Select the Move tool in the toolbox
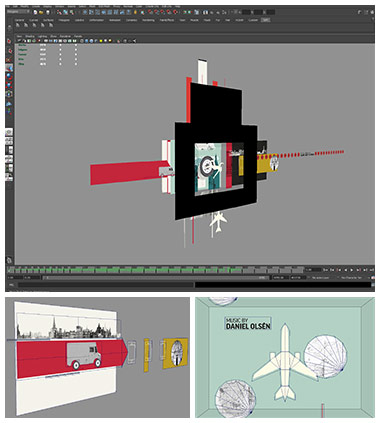Image resolution: width=380 pixels, height=423 pixels. 9,68
